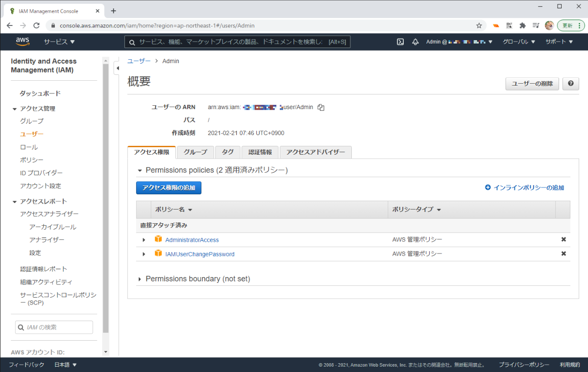Expand the IAMUserChangePassword policy row arrow
Screen dimensions: 588x372
coord(144,254)
